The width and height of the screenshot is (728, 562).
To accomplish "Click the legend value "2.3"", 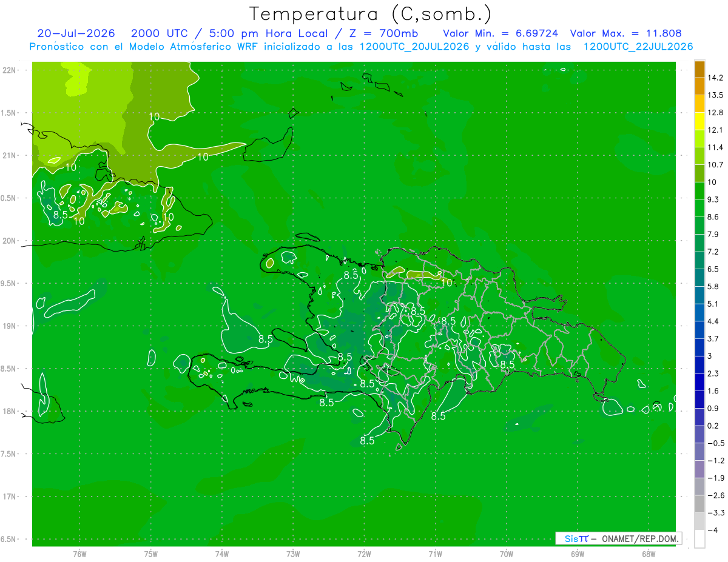I will pyautogui.click(x=713, y=373).
